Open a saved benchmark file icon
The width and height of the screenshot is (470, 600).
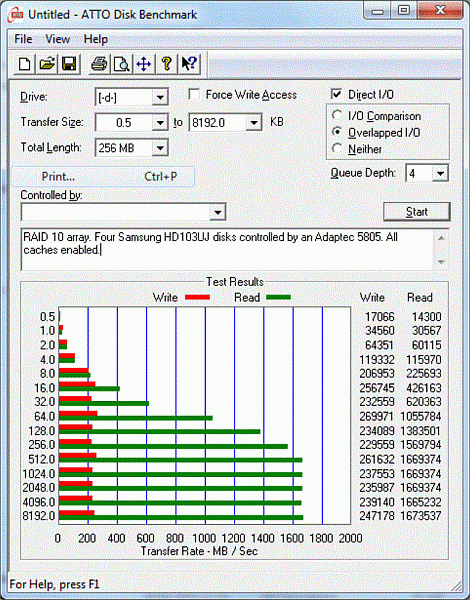coord(47,64)
